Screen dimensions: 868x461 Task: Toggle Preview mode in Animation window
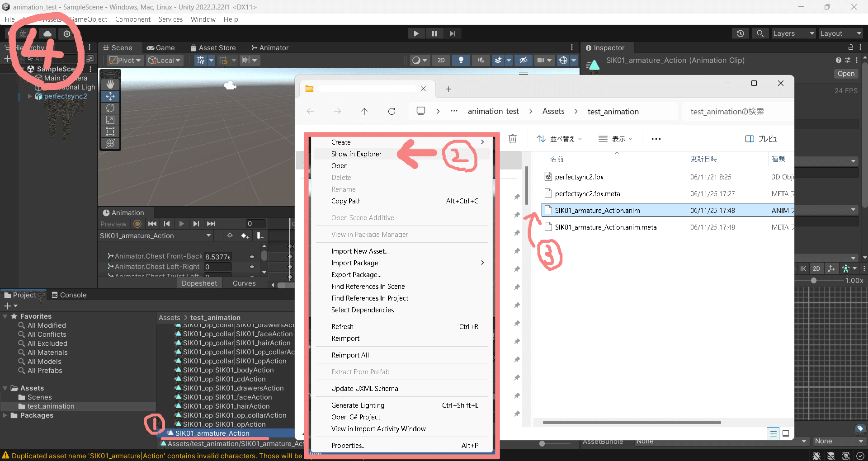tap(113, 224)
